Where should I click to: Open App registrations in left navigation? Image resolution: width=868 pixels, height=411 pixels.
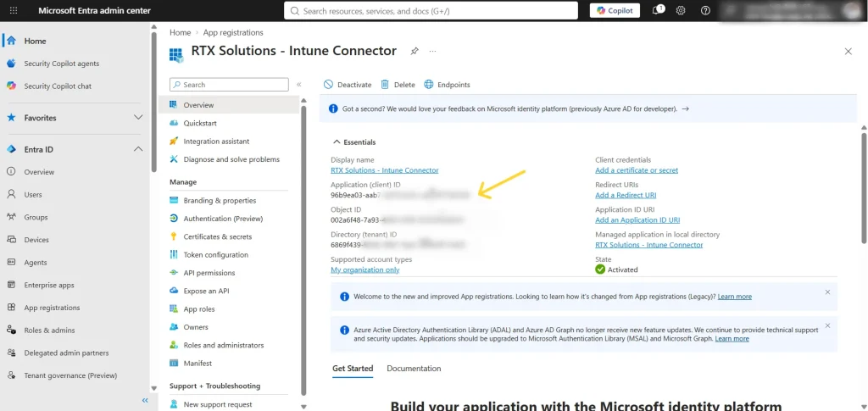click(x=52, y=308)
